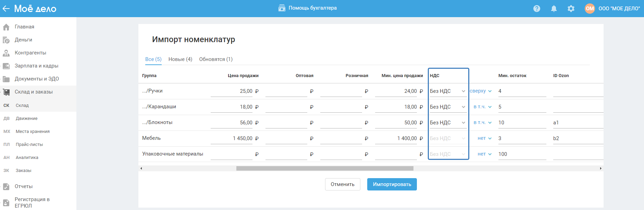Click the Главная home icon in sidebar
644x210 pixels.
click(6, 27)
